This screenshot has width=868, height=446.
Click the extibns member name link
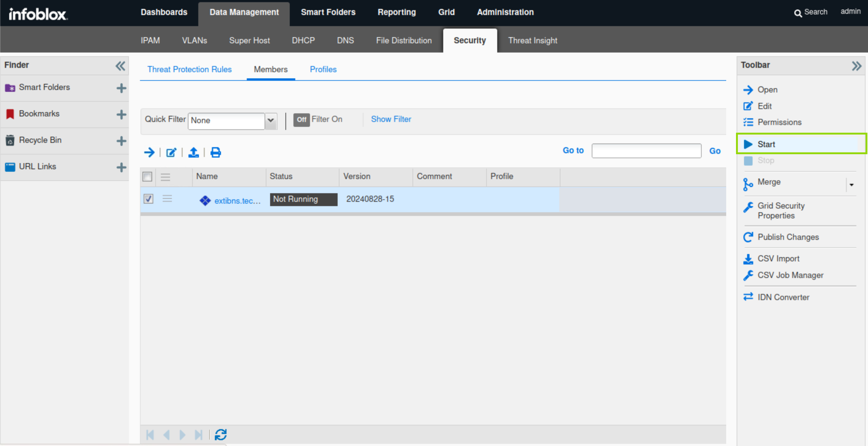pyautogui.click(x=237, y=201)
